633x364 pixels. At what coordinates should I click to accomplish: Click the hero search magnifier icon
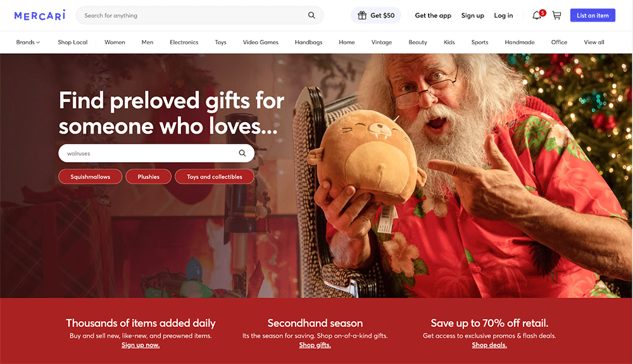(242, 153)
